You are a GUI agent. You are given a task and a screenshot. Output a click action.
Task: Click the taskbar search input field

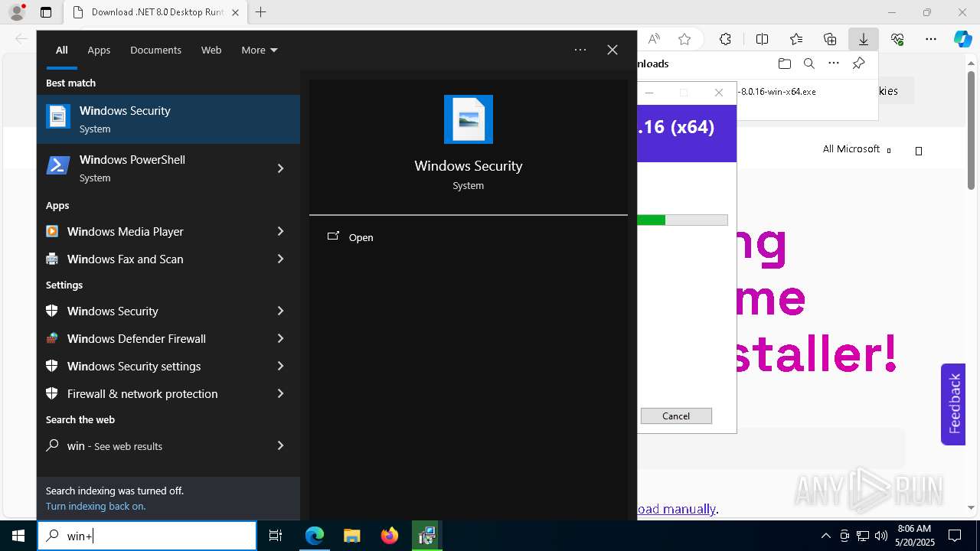[147, 536]
